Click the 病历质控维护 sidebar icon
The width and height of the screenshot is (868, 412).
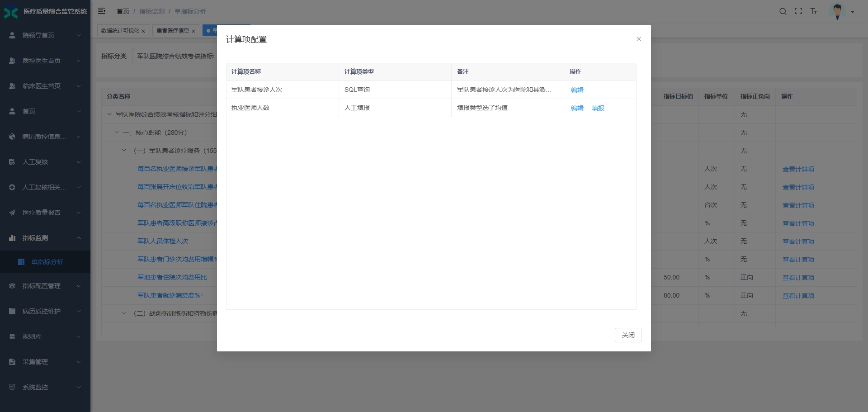pyautogui.click(x=12, y=311)
